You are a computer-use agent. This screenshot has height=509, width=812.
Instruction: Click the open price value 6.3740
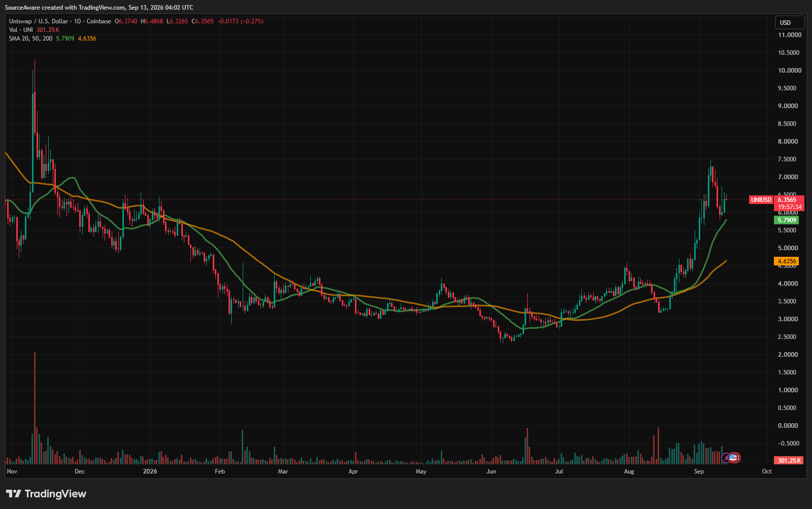point(127,21)
